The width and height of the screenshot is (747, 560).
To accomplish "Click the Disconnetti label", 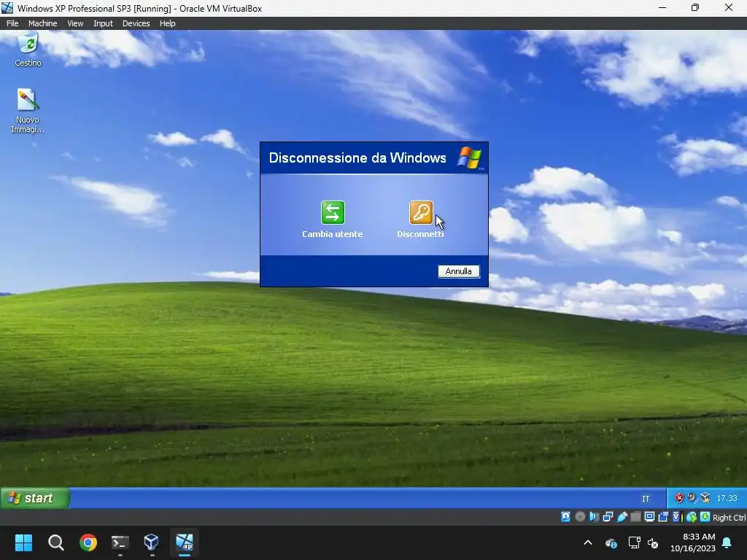I will (421, 234).
